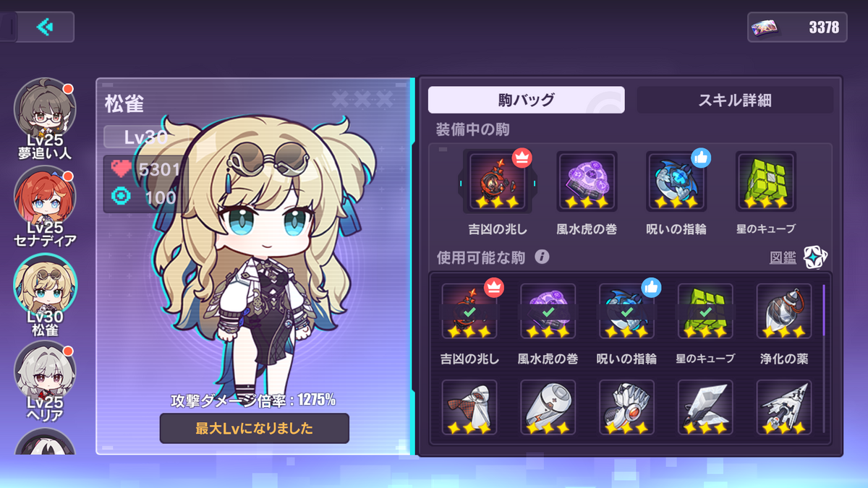Click the sparkle icon next to 図鑑
Image resolution: width=868 pixels, height=488 pixels.
point(815,257)
